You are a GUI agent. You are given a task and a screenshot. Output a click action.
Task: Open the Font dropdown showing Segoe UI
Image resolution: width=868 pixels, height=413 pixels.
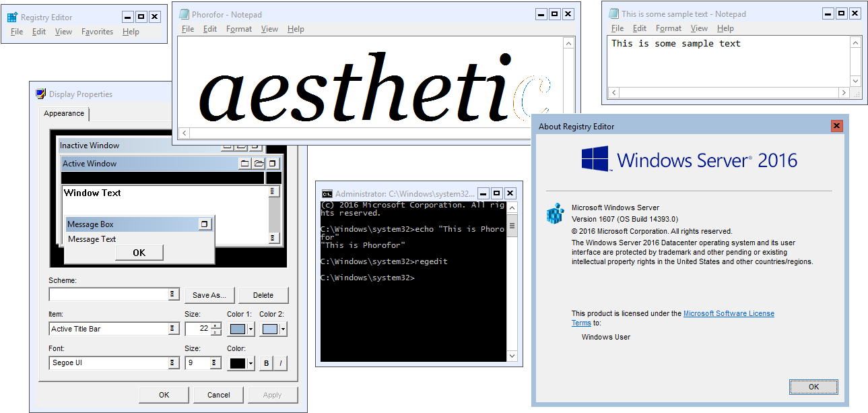click(x=172, y=362)
